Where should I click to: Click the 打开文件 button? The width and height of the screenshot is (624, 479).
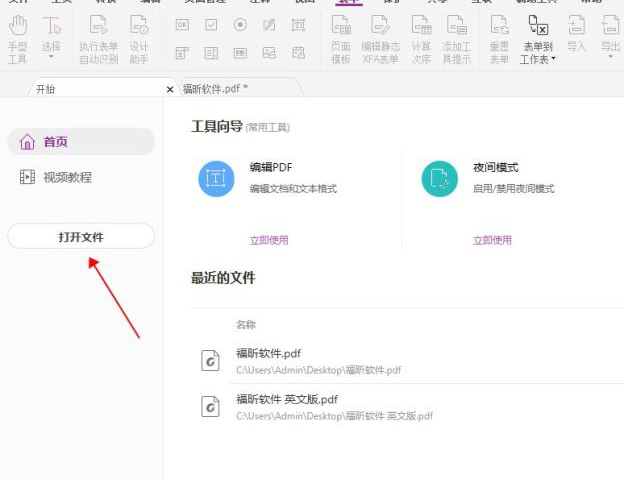81,236
